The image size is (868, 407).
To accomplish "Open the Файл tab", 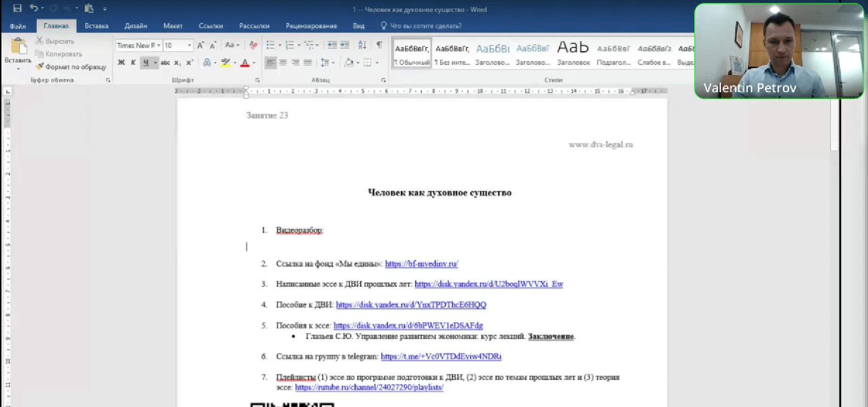I will (18, 26).
